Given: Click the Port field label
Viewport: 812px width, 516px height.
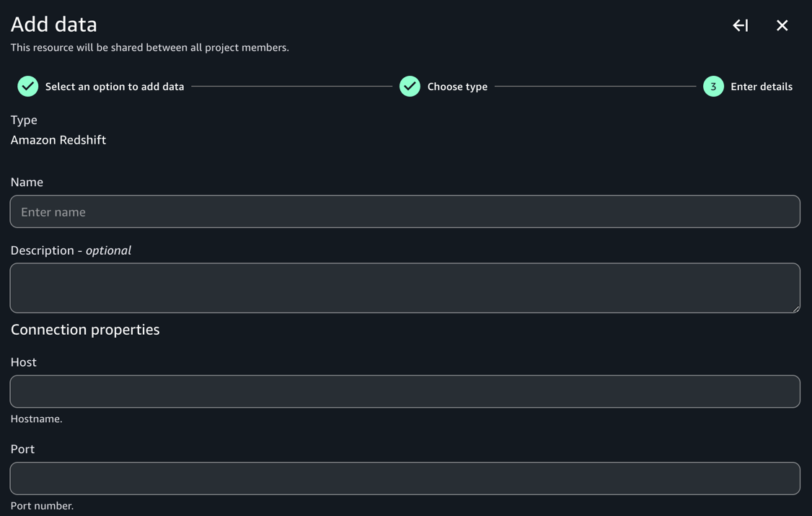Looking at the screenshot, I should 22,449.
